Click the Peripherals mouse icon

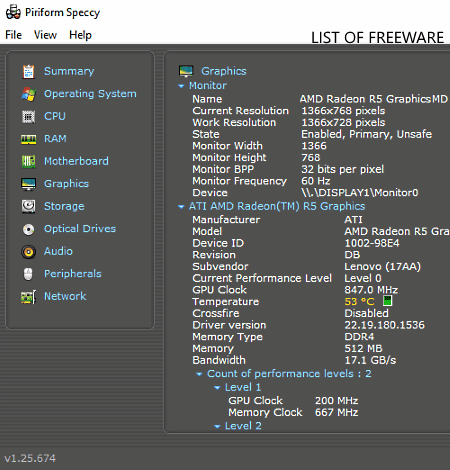pos(28,274)
